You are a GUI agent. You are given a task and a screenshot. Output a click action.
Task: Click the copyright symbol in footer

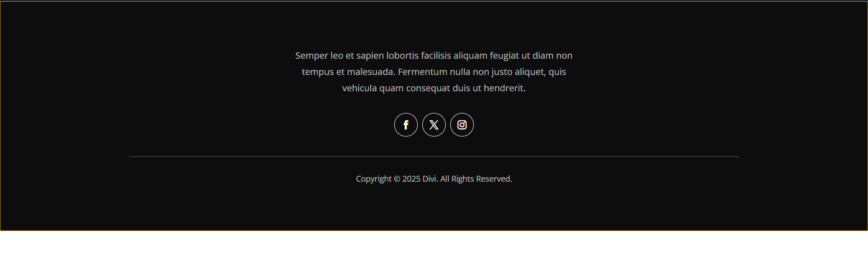pyautogui.click(x=397, y=179)
